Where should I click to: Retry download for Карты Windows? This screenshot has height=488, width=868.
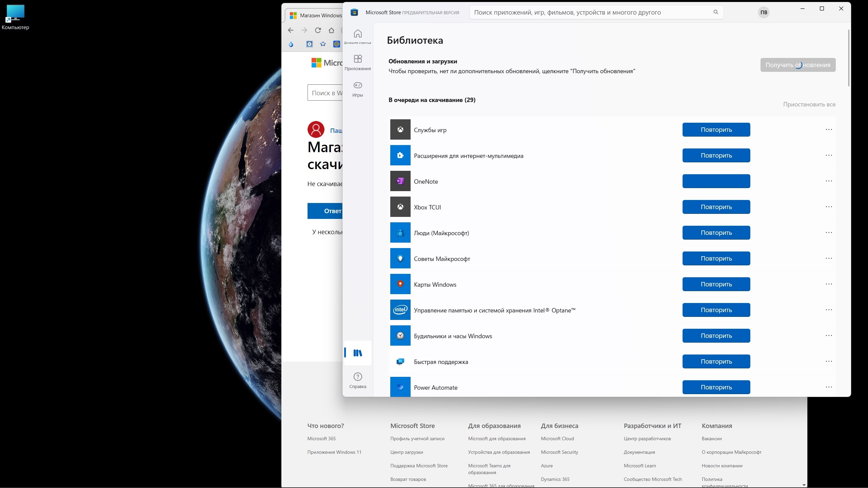tap(716, 284)
